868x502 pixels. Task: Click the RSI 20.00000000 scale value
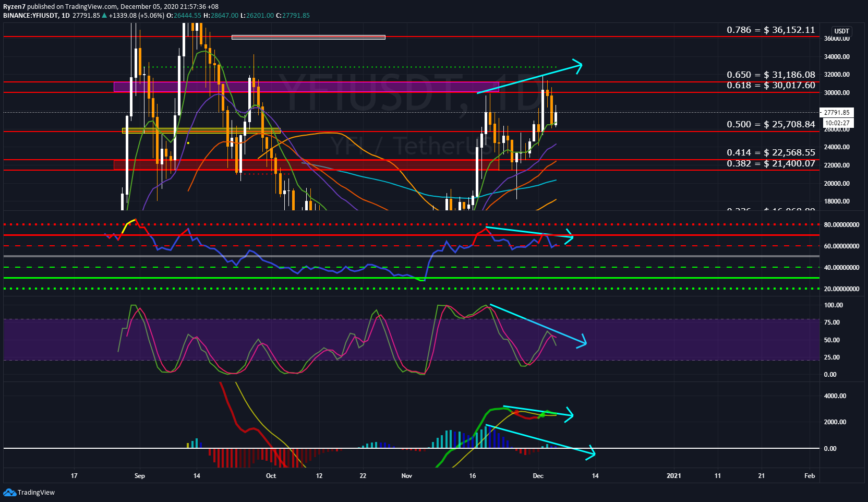841,289
